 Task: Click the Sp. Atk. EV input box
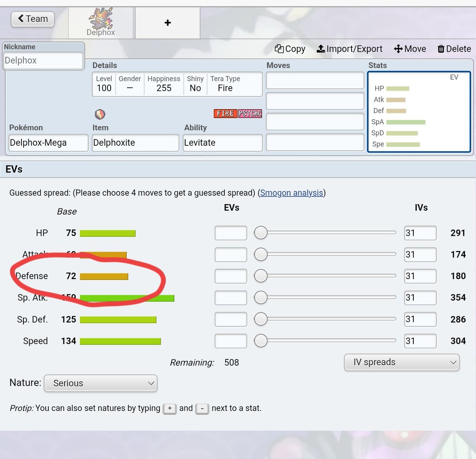coord(231,297)
